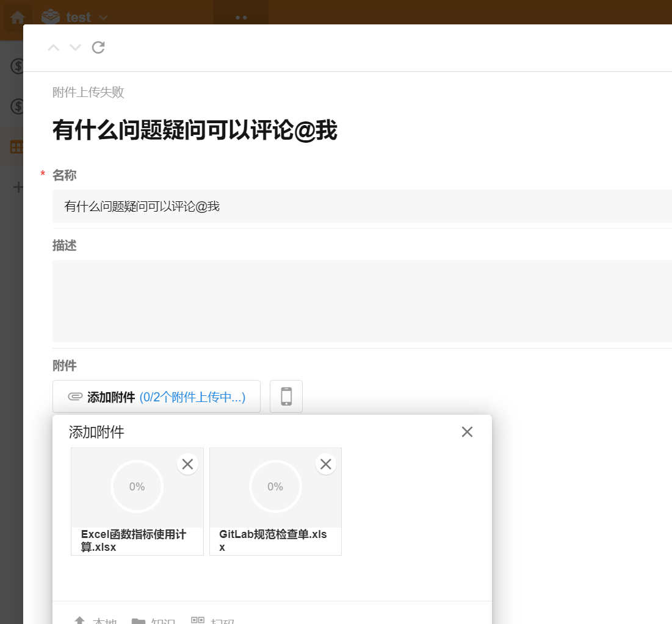Click the test app brick icon
Image resolution: width=672 pixels, height=624 pixels.
51,17
